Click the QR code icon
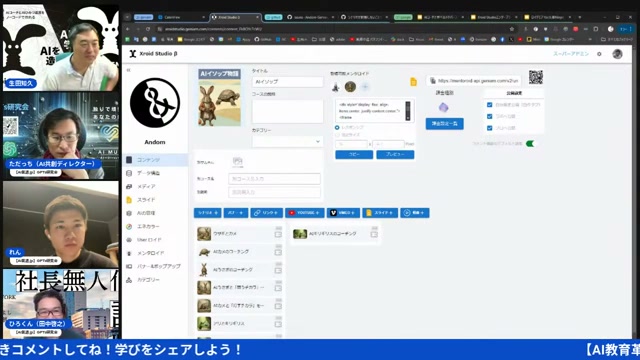Viewport: 640px width, 360px height. pyautogui.click(x=536, y=77)
